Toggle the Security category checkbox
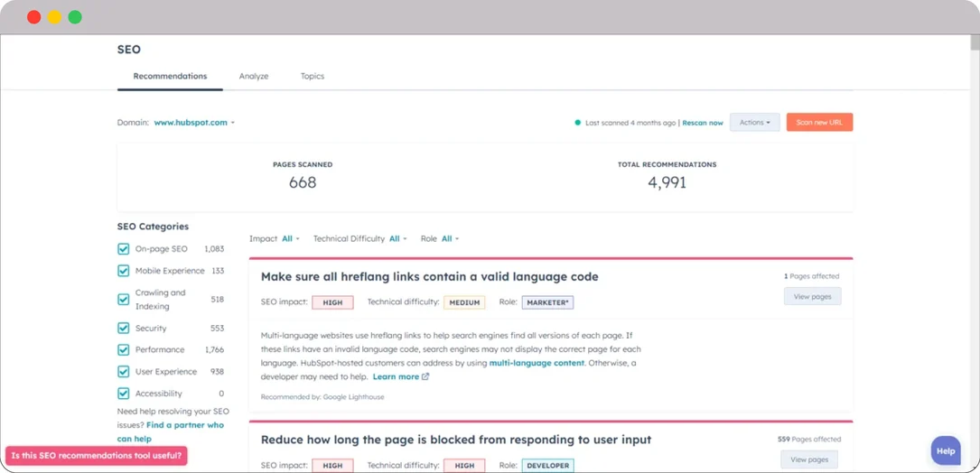The image size is (980, 473). click(123, 328)
